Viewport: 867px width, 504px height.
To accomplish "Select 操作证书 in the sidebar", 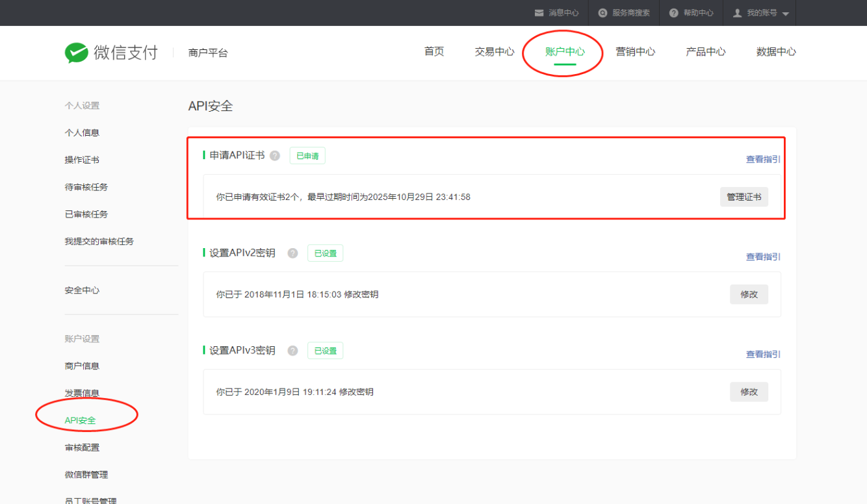I will (x=82, y=160).
